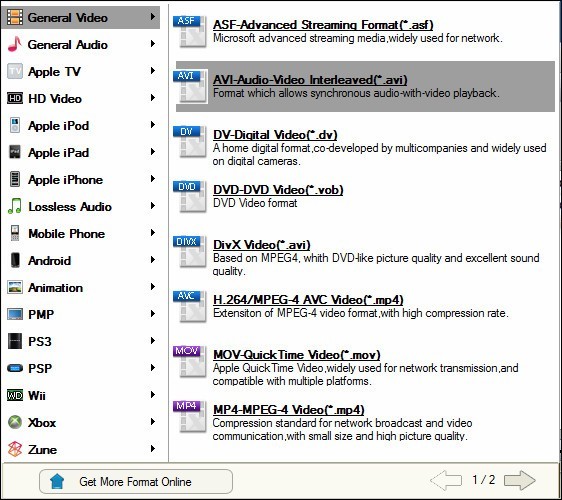Go to next page with right arrow
562x500 pixels.
click(x=519, y=480)
